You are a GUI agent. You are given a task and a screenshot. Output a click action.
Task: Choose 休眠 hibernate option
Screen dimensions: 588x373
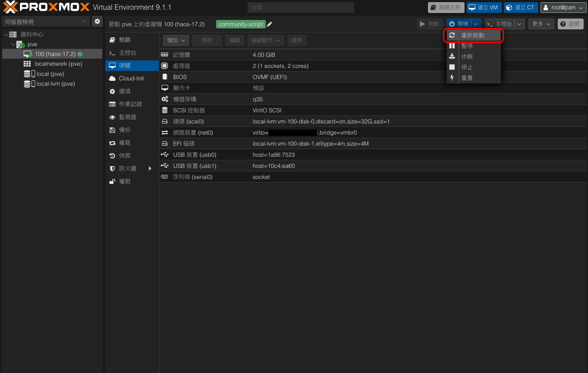point(473,57)
